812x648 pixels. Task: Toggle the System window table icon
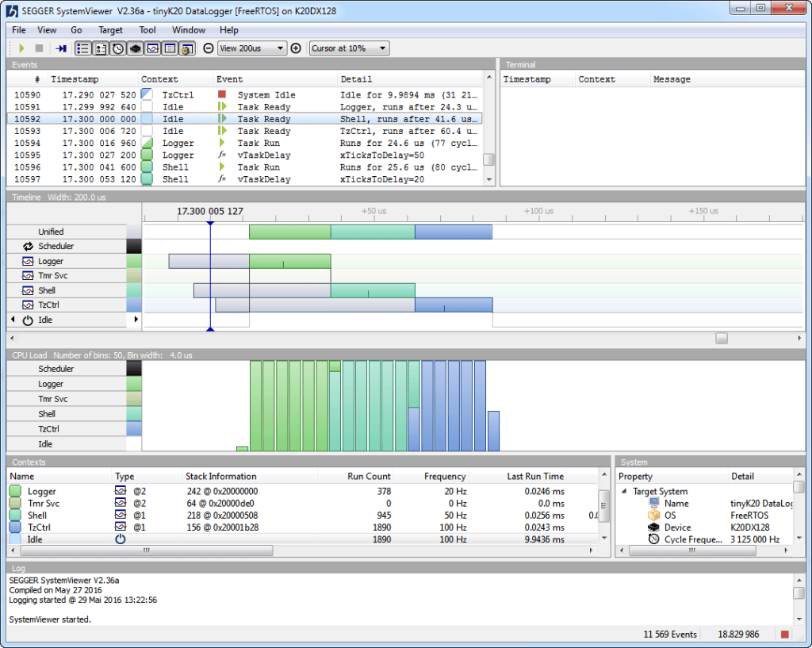(x=170, y=48)
